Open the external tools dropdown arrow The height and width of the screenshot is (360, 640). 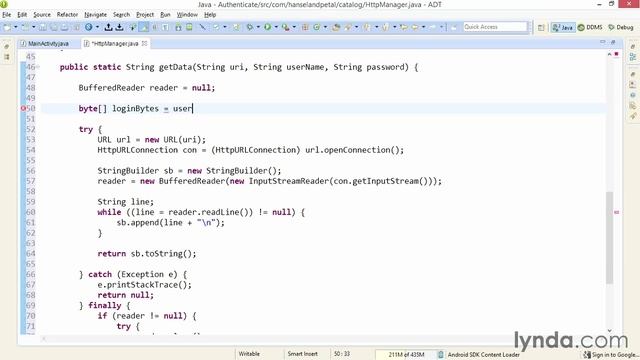pyautogui.click(x=294, y=27)
